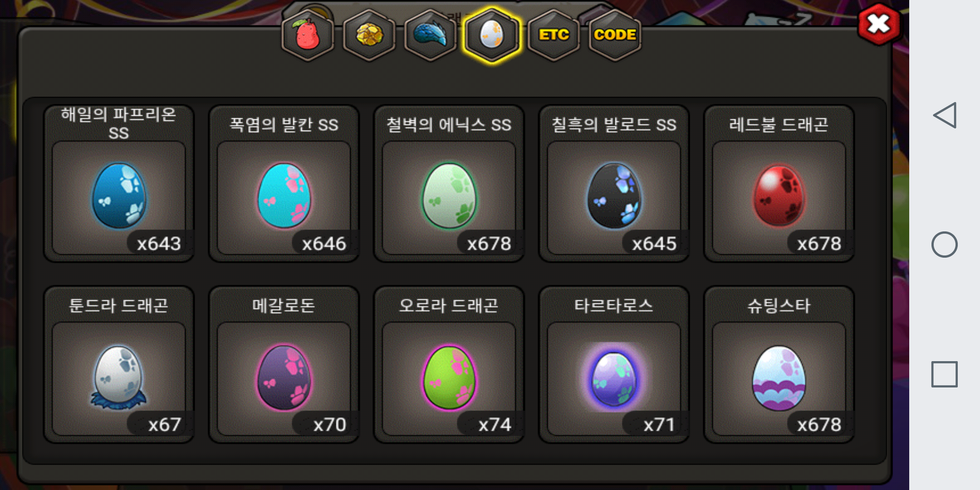The width and height of the screenshot is (980, 490).
Task: Switch to the ETC tab
Action: coord(554,35)
